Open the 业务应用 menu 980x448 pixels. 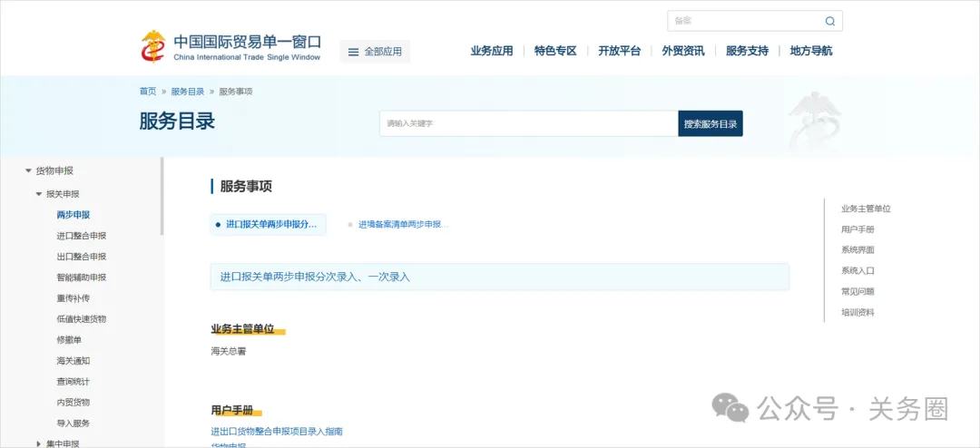pyautogui.click(x=491, y=51)
